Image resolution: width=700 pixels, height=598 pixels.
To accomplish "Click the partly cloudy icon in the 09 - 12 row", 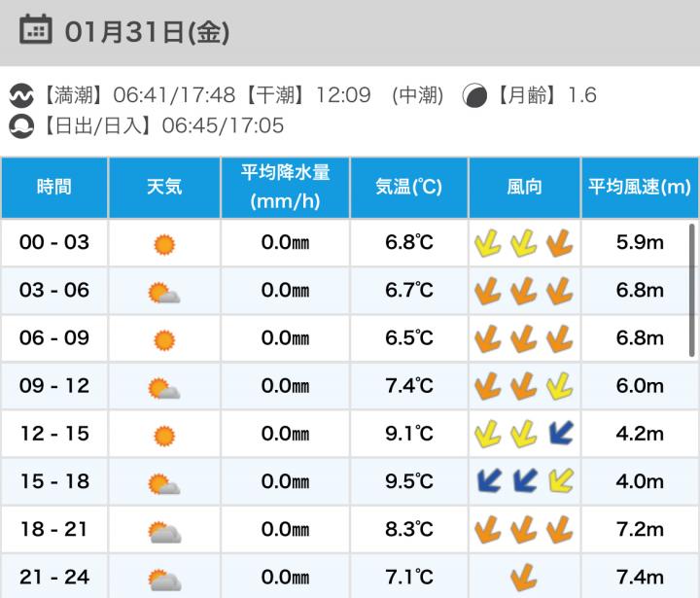I will tap(164, 389).
